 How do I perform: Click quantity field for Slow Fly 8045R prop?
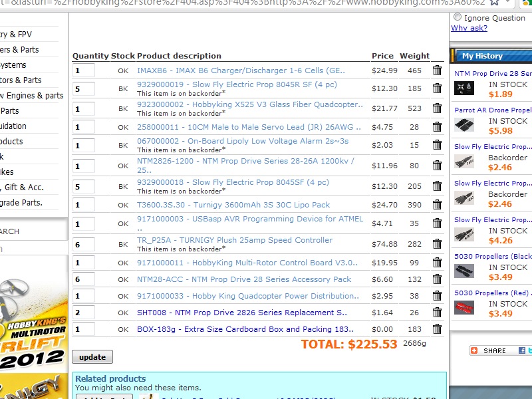[x=84, y=89]
